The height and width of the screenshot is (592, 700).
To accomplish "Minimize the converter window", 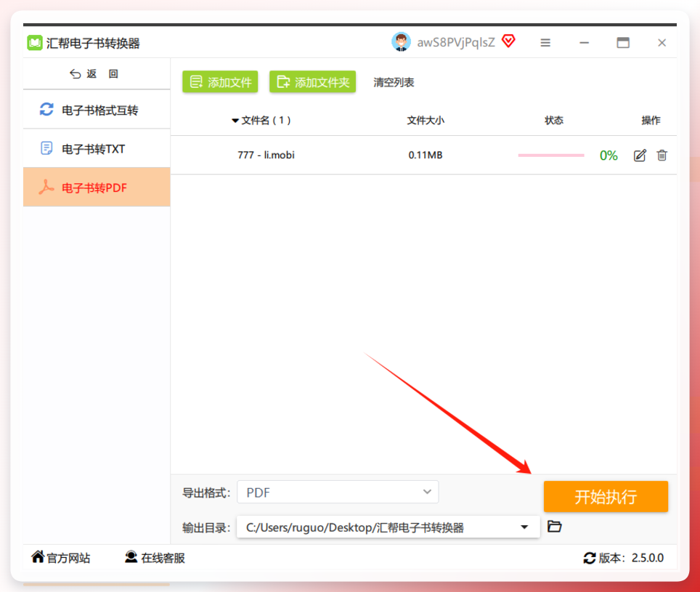I will (x=584, y=43).
